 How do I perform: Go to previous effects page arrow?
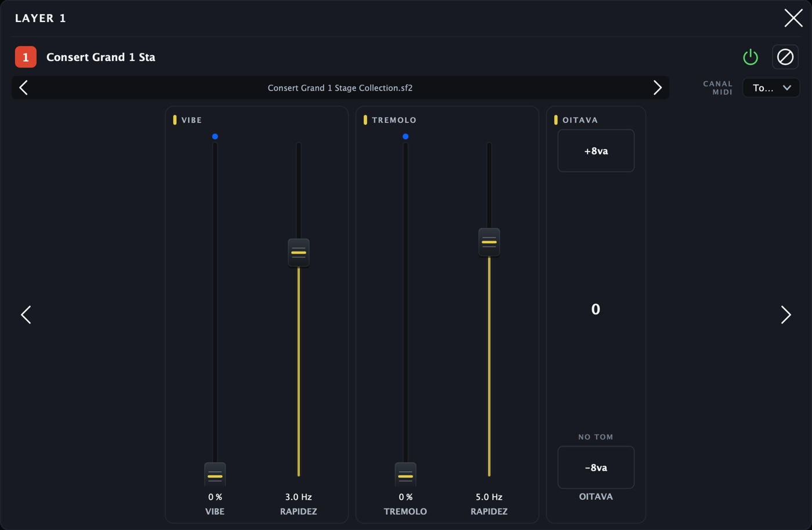tap(26, 315)
